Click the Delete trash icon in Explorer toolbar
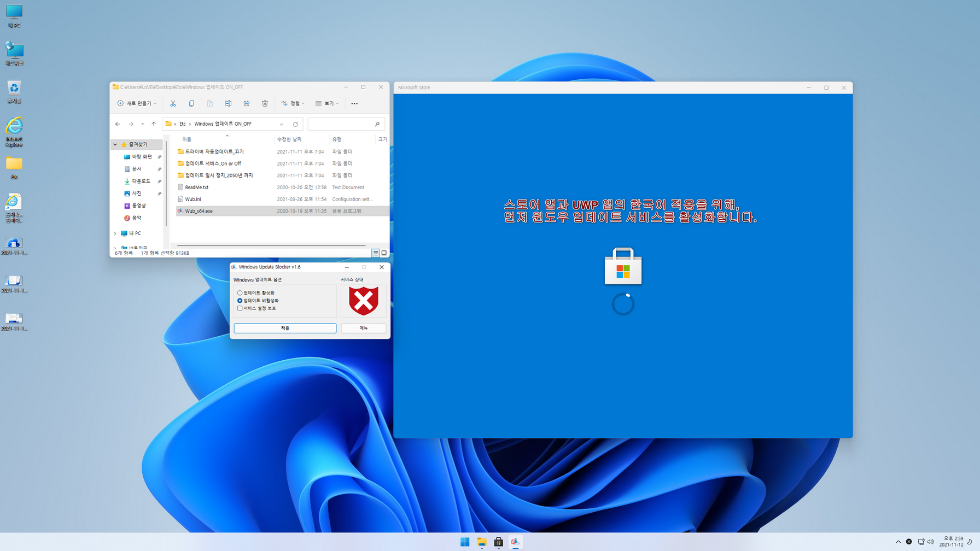This screenshot has width=980, height=551. (265, 103)
